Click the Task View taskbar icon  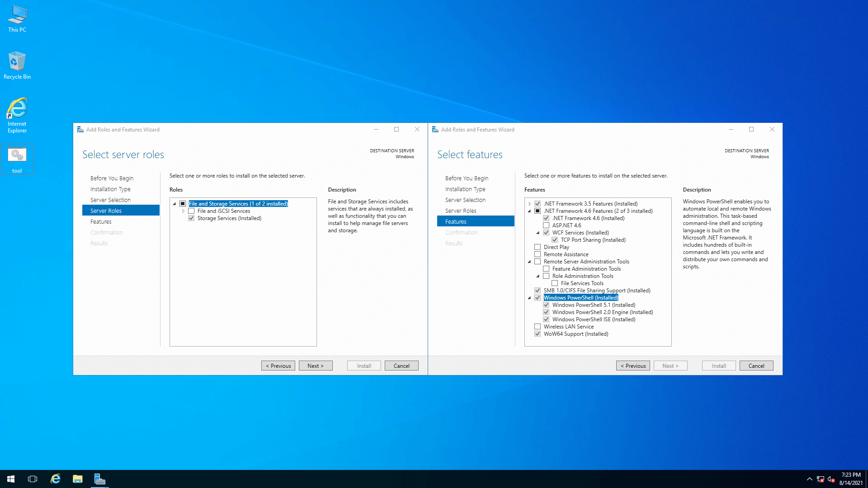click(33, 479)
